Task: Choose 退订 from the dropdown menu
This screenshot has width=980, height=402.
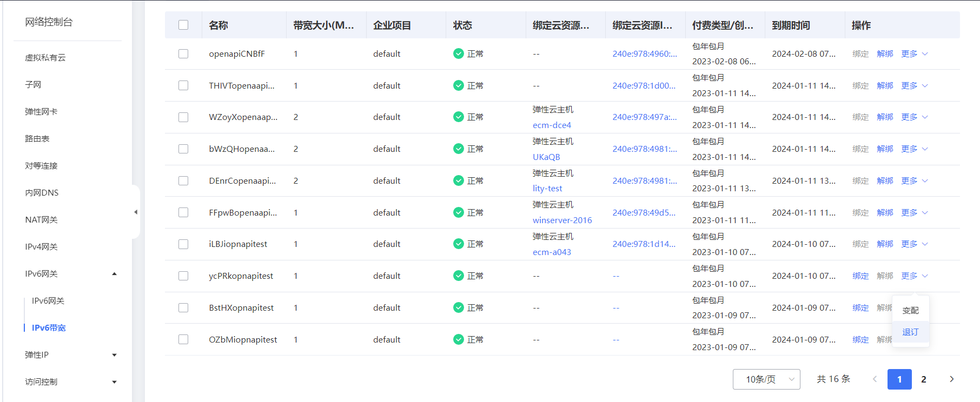Action: [910, 332]
